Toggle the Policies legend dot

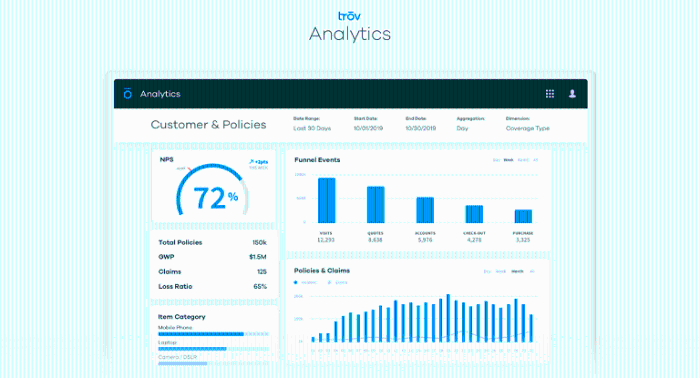click(296, 282)
